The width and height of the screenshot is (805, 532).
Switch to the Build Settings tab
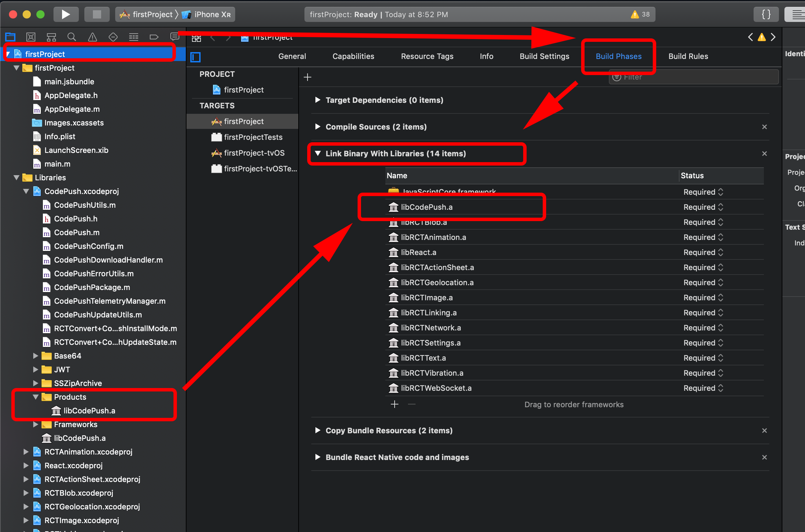[544, 56]
